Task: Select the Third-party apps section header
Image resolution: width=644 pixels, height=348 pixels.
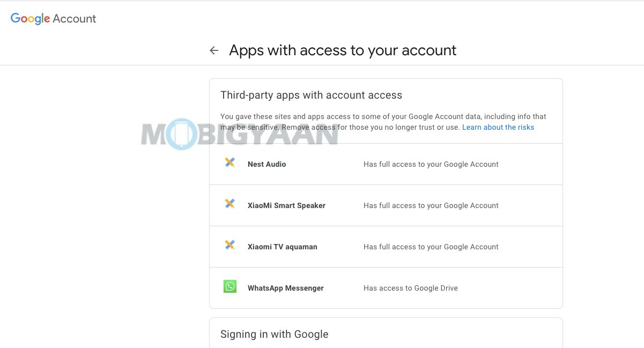Action: coord(312,95)
